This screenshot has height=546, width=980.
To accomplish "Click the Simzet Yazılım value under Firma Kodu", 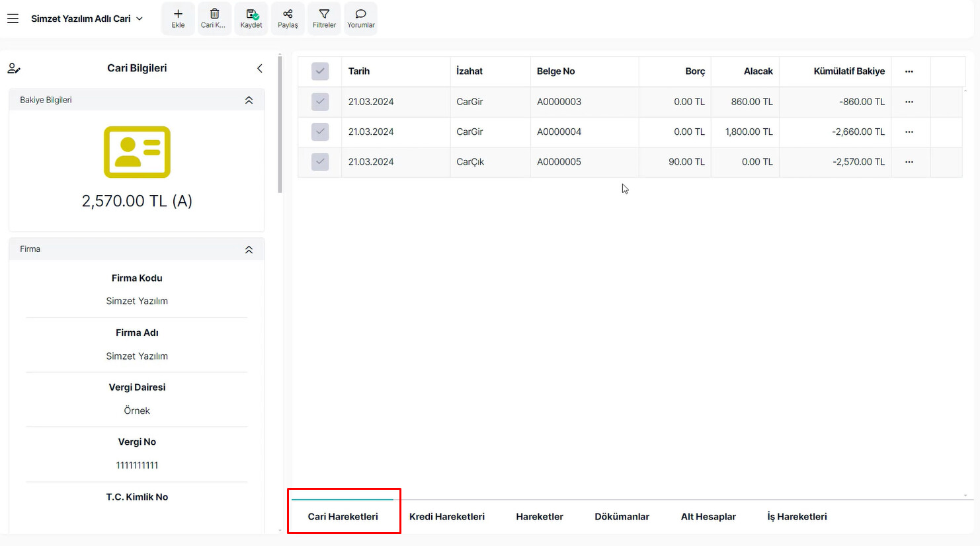I will (x=137, y=301).
